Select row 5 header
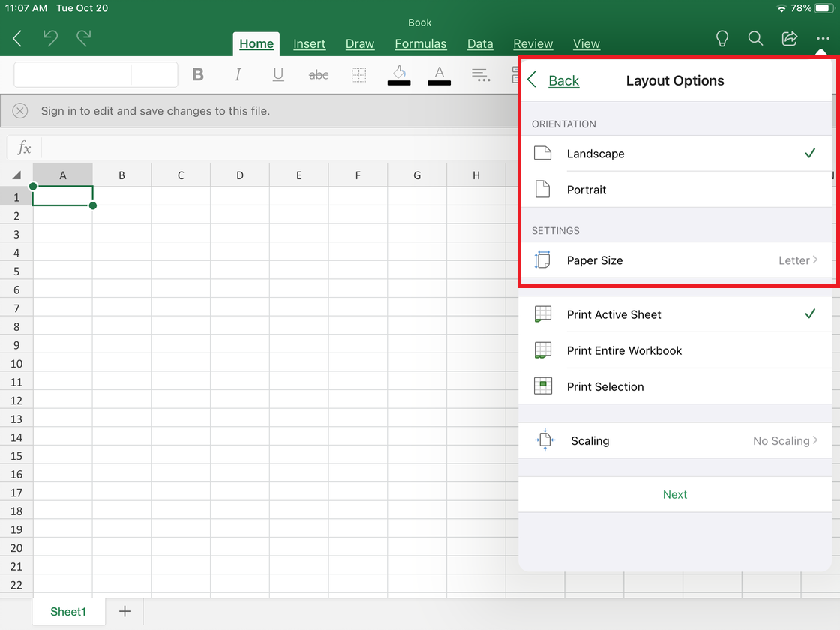840x630 pixels. pyautogui.click(x=16, y=271)
